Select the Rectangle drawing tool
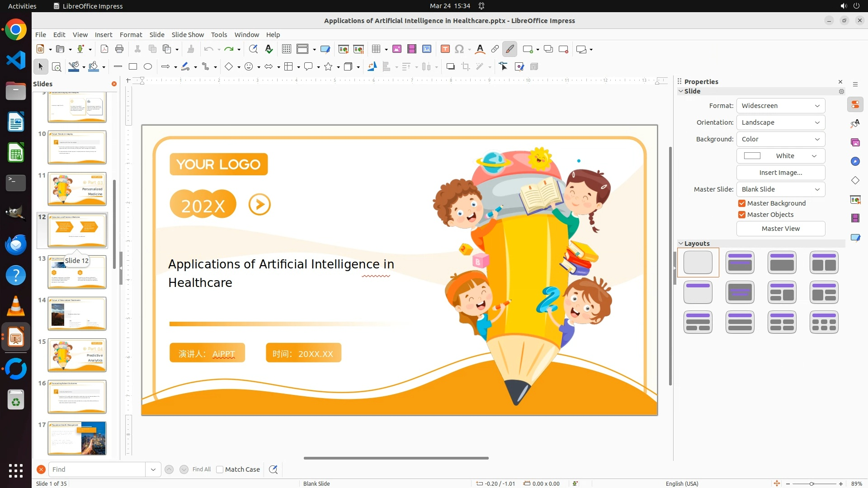868x488 pixels. [x=133, y=67]
